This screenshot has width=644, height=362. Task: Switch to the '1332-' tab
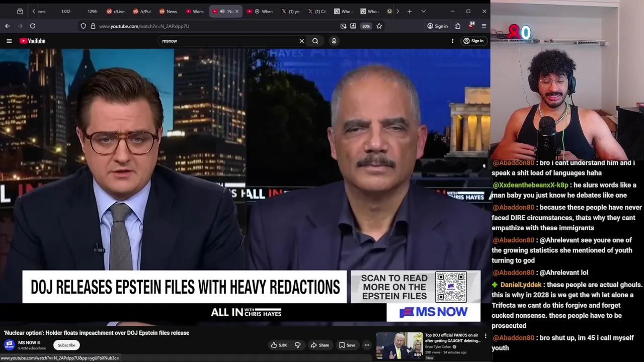(x=66, y=11)
